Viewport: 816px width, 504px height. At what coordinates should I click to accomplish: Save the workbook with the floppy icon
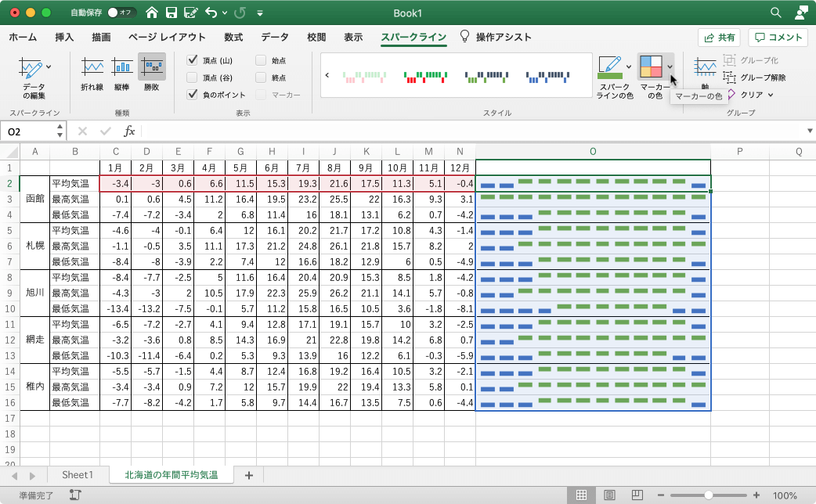(172, 13)
